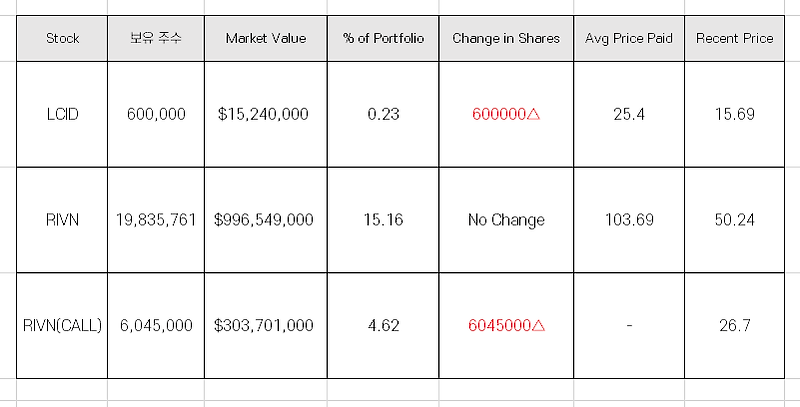
Task: Select the No Change cell
Action: click(506, 220)
